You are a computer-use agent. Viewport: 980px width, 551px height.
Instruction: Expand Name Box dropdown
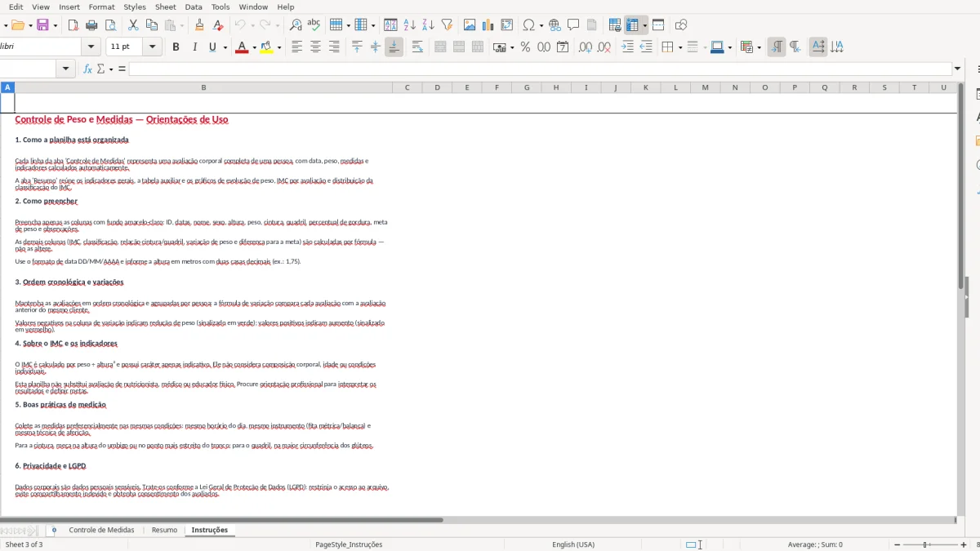(x=67, y=69)
